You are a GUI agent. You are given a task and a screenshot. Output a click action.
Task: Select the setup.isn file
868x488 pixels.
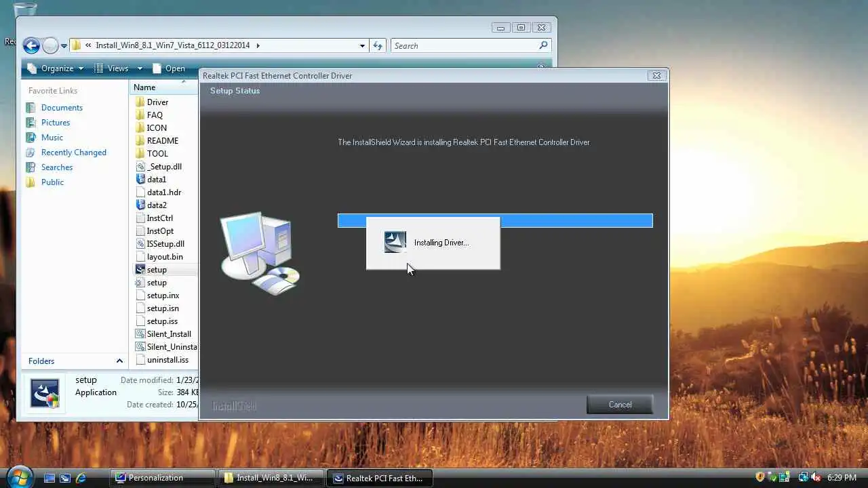[157, 308]
